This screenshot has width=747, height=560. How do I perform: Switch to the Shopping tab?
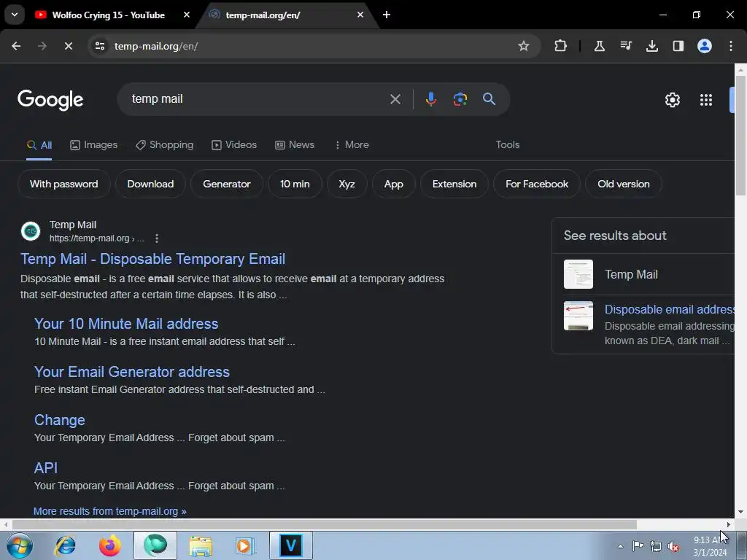point(165,145)
